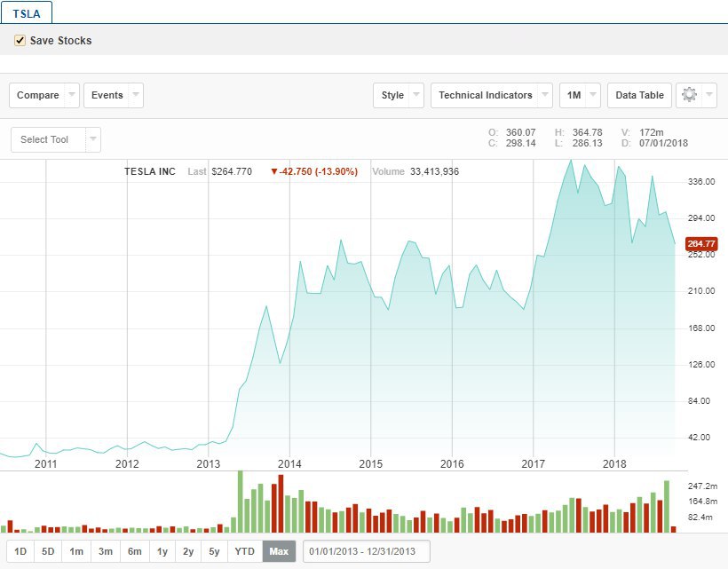The height and width of the screenshot is (569, 728).
Task: Click the high value 364.78
Action: [x=588, y=132]
